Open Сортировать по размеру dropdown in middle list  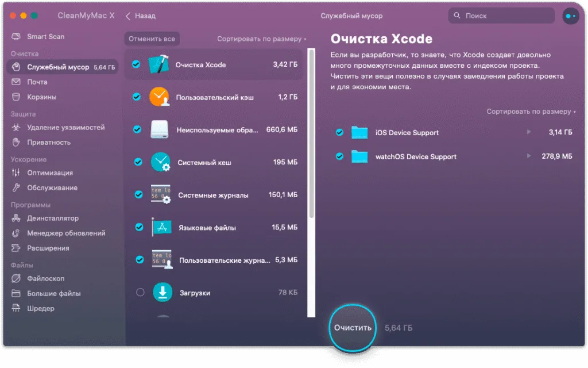262,39
